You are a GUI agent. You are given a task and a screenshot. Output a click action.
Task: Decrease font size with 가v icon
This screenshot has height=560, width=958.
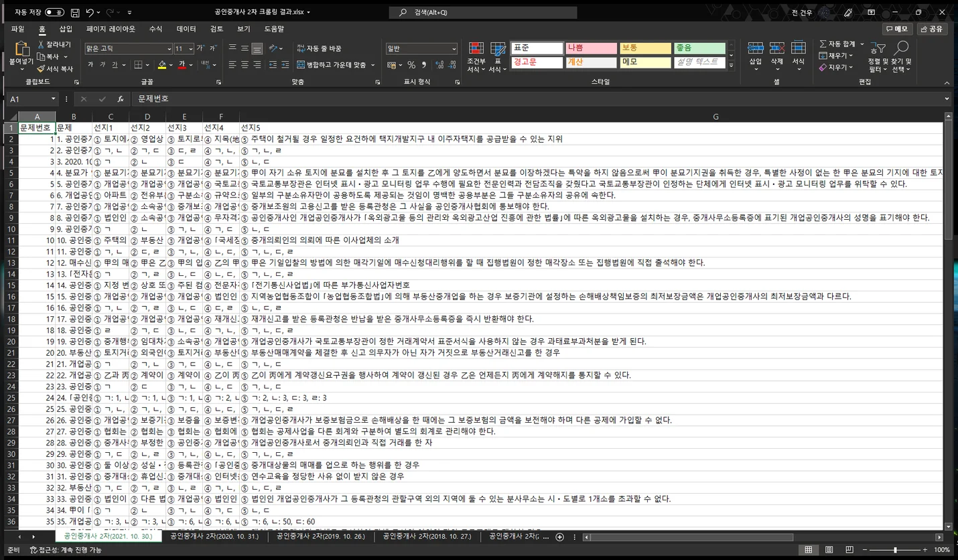214,48
